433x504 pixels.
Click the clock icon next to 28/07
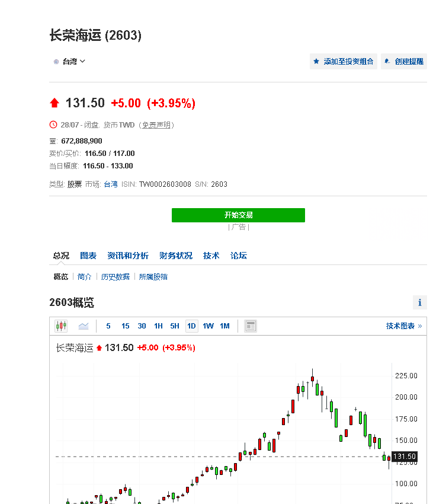coord(54,125)
